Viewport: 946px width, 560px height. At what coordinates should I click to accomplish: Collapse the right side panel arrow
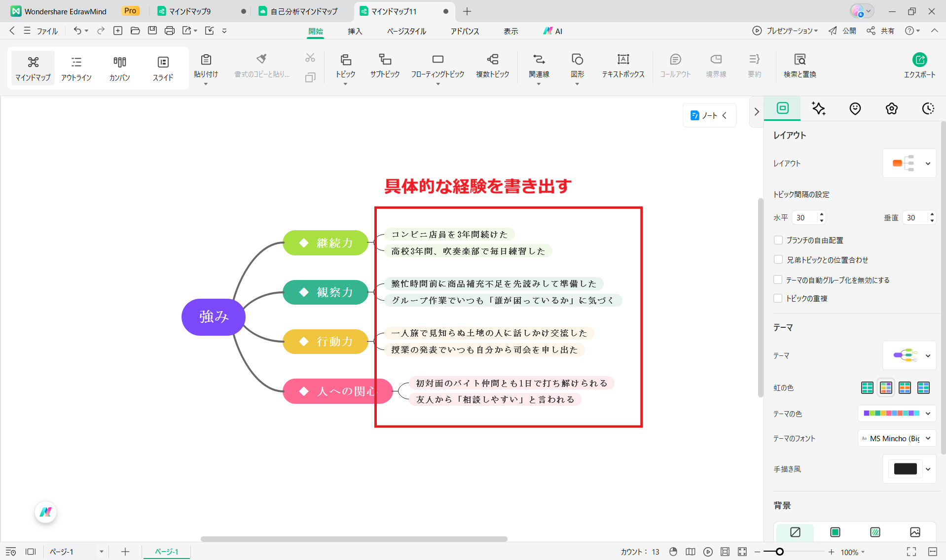pyautogui.click(x=757, y=112)
